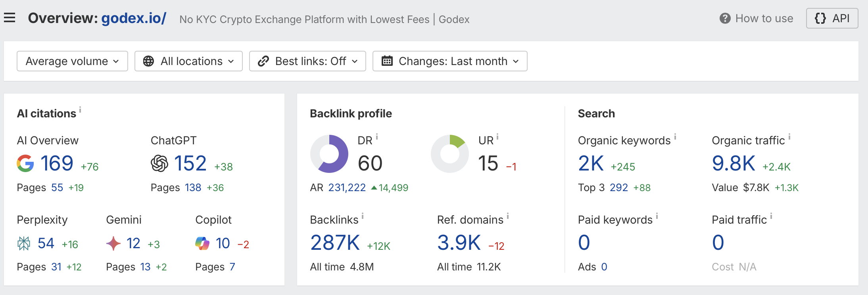Click the globe icon in All locations
The image size is (868, 295).
148,61
